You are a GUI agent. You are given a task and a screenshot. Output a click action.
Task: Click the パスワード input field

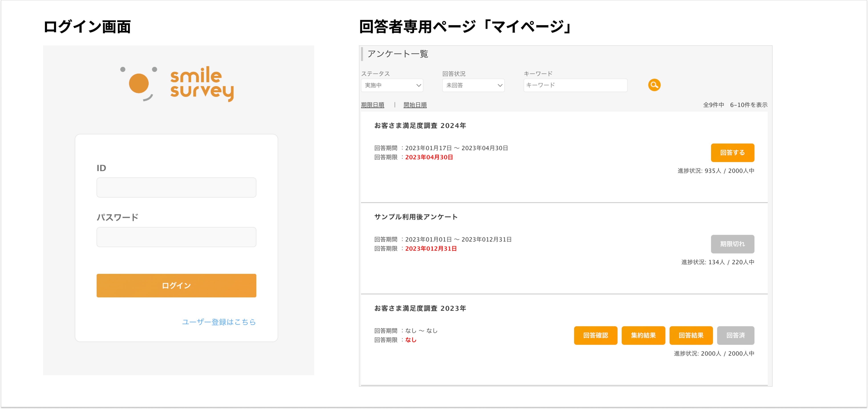click(x=176, y=237)
